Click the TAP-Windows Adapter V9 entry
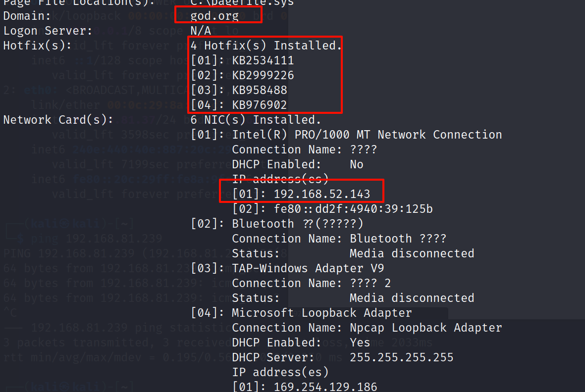The width and height of the screenshot is (585, 392). pyautogui.click(x=308, y=268)
